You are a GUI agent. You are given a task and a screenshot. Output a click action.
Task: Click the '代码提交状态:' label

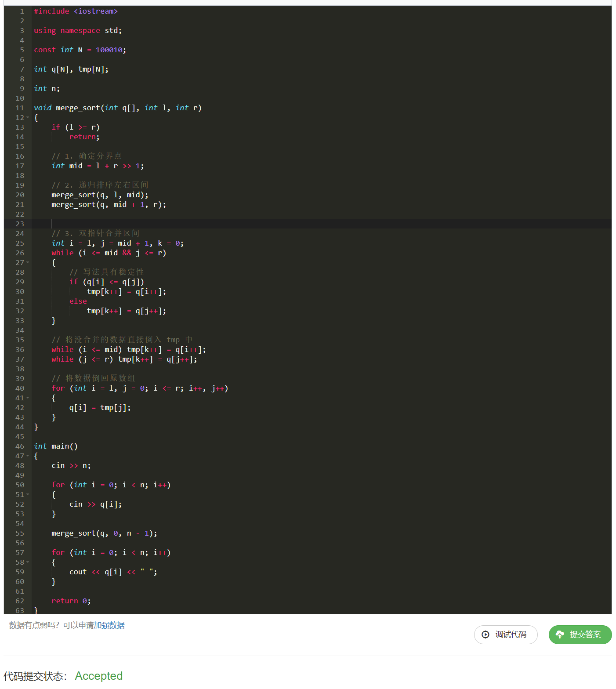pyautogui.click(x=35, y=676)
